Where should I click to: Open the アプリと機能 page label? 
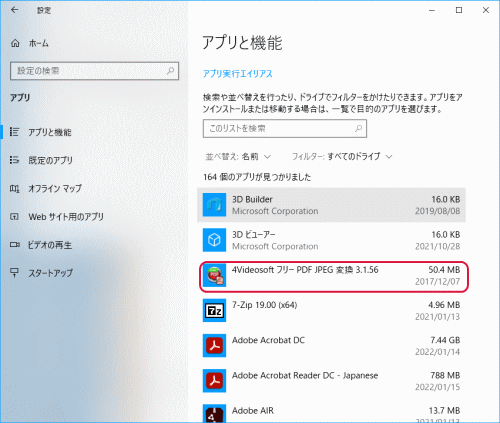tap(50, 132)
